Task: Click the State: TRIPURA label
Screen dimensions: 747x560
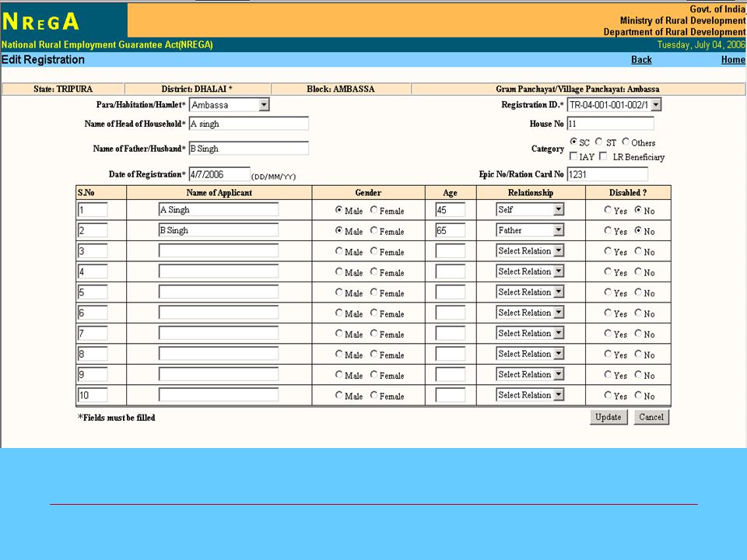Action: coord(63,89)
